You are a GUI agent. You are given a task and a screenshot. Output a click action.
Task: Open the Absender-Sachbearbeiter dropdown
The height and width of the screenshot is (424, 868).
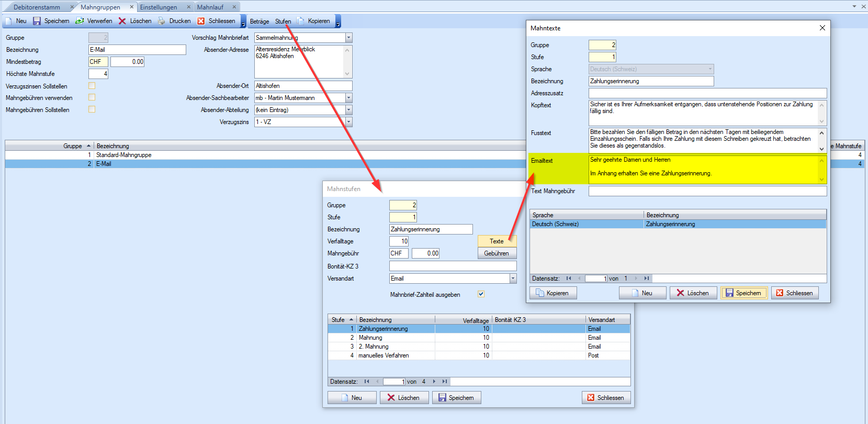pyautogui.click(x=349, y=98)
